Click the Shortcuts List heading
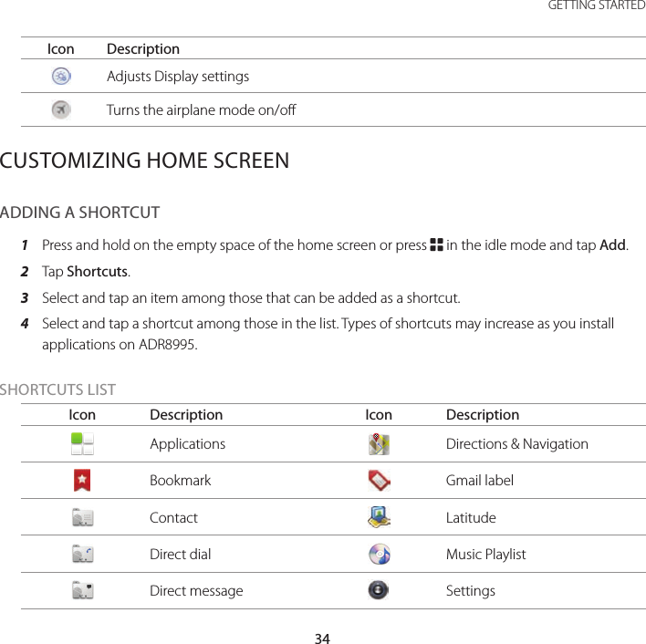 (58, 390)
